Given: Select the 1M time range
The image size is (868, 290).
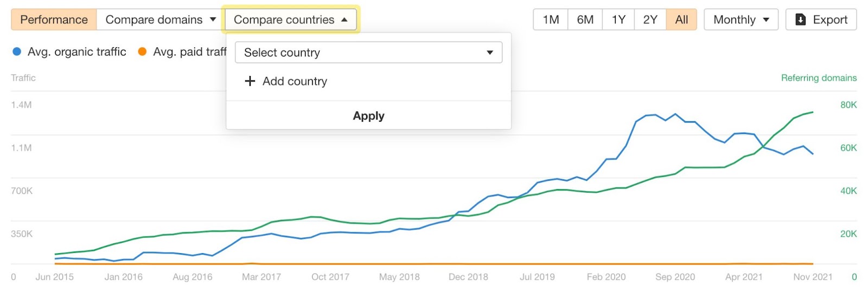Looking at the screenshot, I should [x=551, y=20].
